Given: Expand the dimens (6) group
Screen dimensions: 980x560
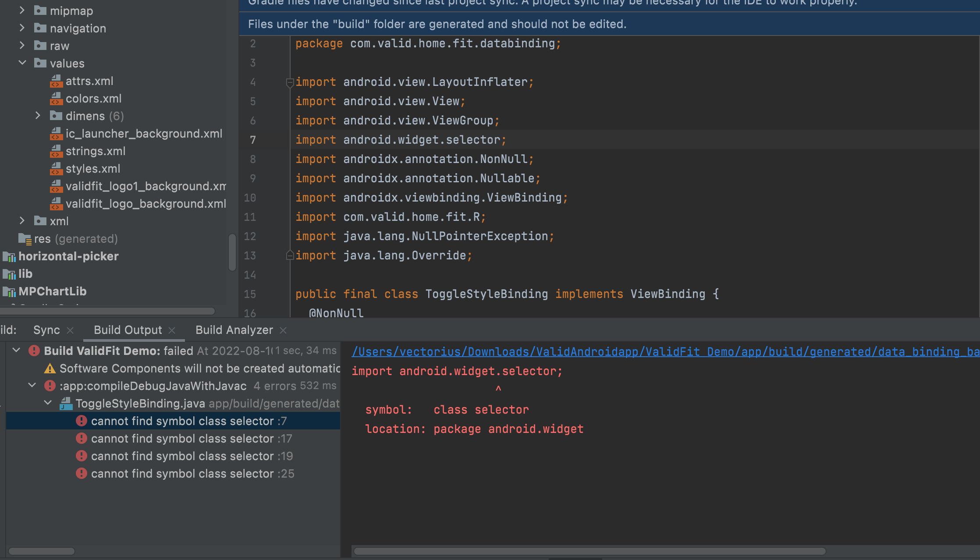Looking at the screenshot, I should click(38, 116).
